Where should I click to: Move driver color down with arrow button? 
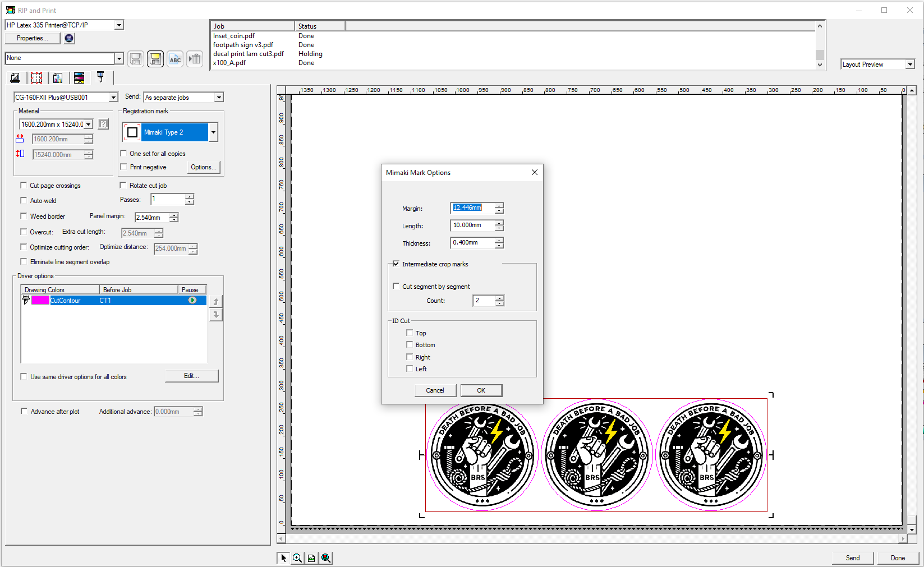click(x=216, y=315)
